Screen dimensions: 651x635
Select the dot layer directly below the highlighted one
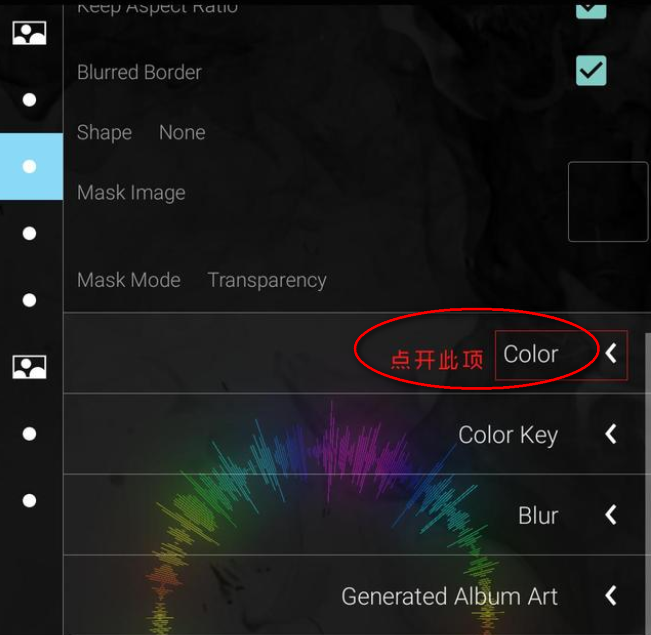29,233
